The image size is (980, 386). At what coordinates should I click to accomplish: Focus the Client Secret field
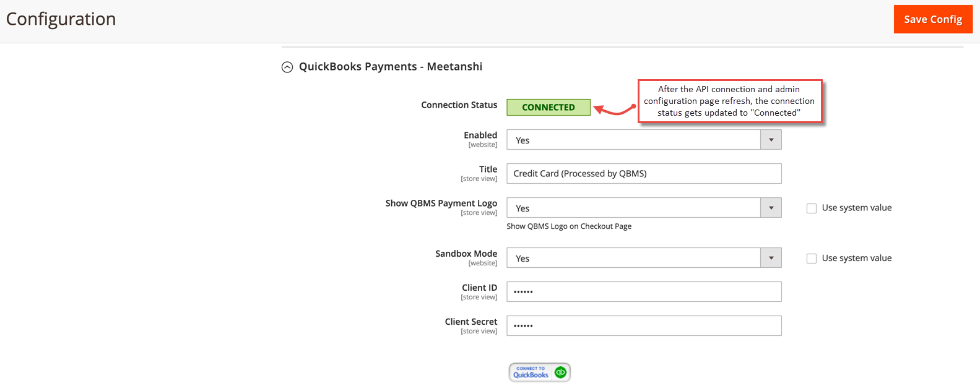pos(644,325)
